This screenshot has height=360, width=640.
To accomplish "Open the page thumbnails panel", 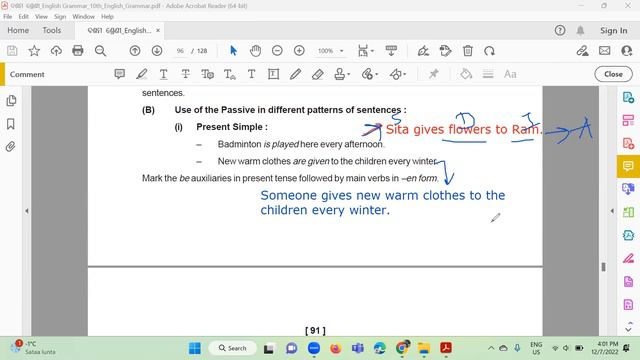I will (11, 100).
